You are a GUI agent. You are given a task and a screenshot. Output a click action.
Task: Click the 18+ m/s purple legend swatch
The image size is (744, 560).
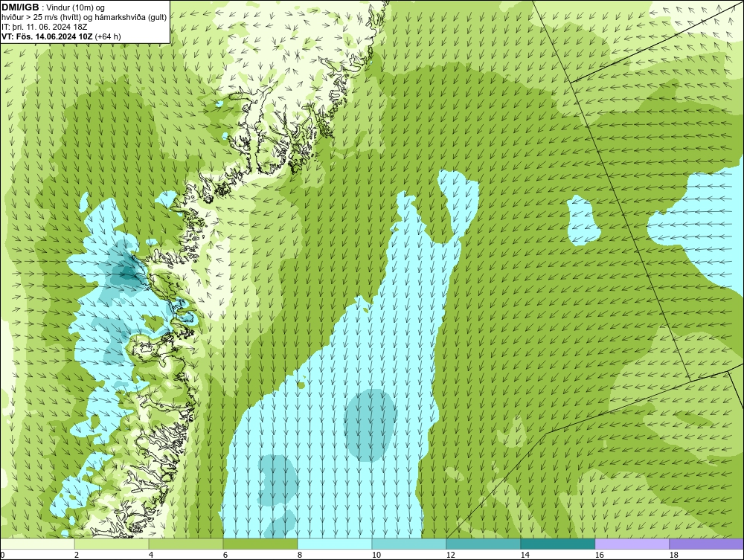pos(706,544)
